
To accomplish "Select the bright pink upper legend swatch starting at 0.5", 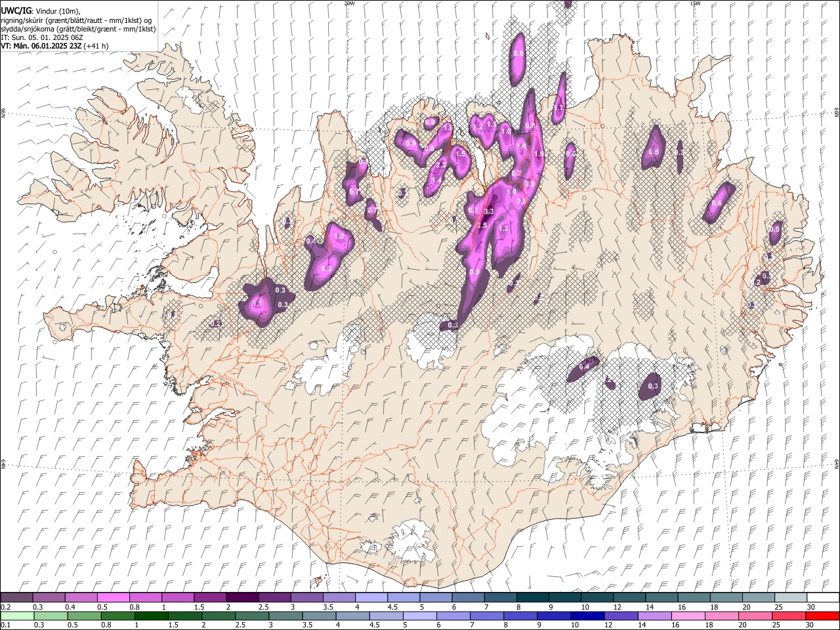I will coord(114,597).
